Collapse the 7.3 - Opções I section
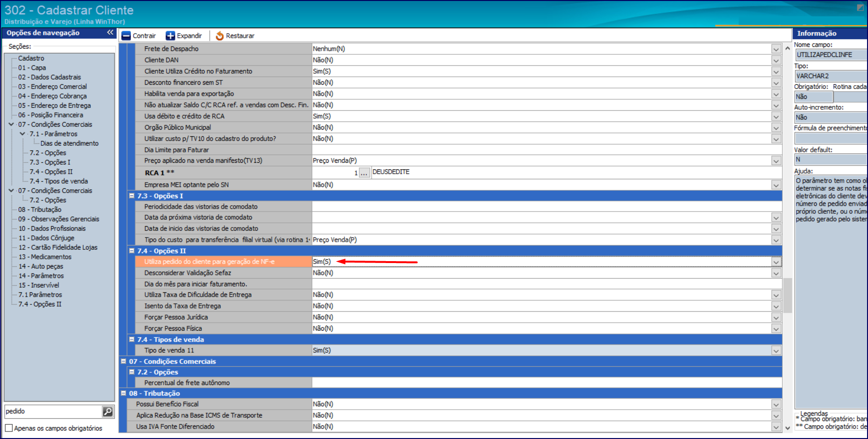 click(x=132, y=195)
